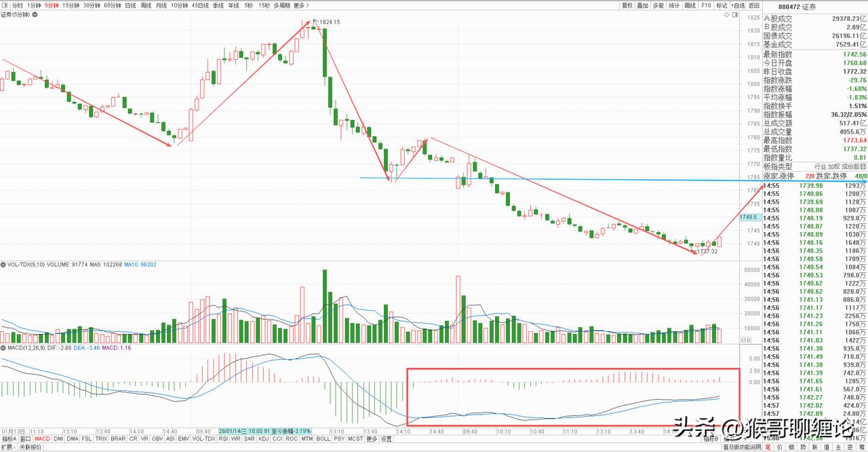Screen dimensions: 868x452
Task: Open 多周期 multi-period view
Action: 282,5
